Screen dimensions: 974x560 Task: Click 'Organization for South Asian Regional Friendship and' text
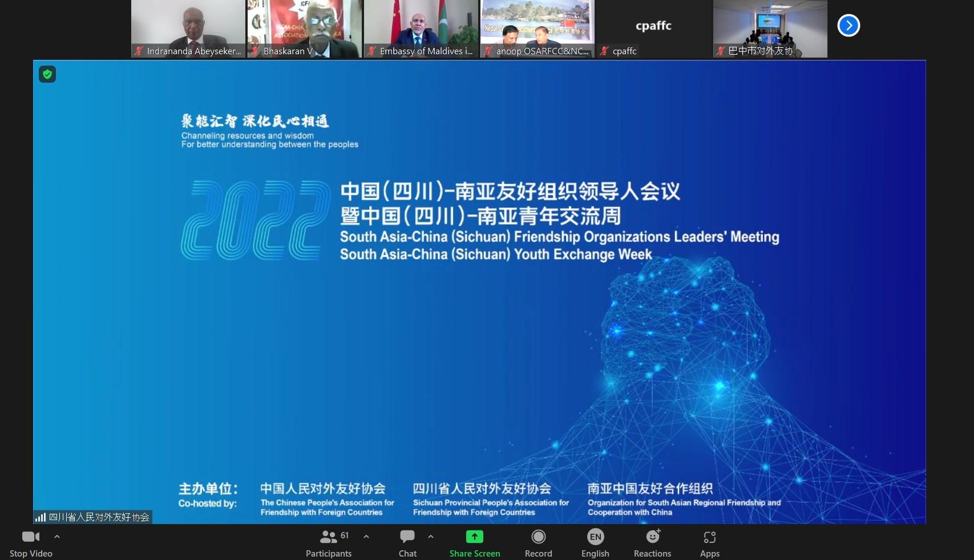[684, 502]
